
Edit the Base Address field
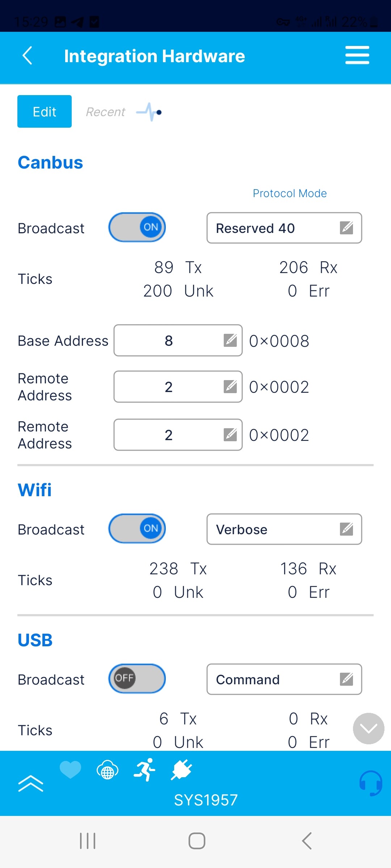click(178, 340)
